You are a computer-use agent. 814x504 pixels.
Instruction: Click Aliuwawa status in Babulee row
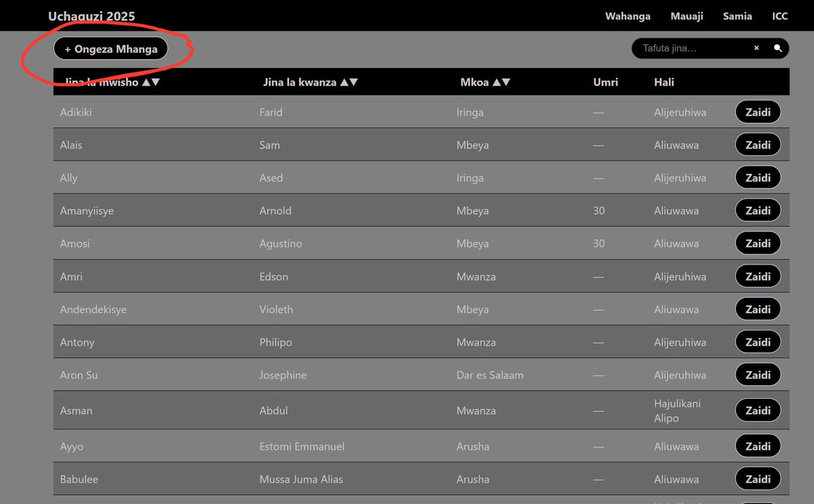point(676,480)
